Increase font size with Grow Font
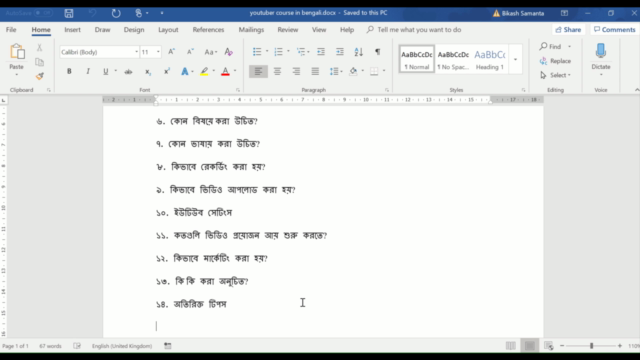Viewport: 640px width, 360px height. coord(171,52)
